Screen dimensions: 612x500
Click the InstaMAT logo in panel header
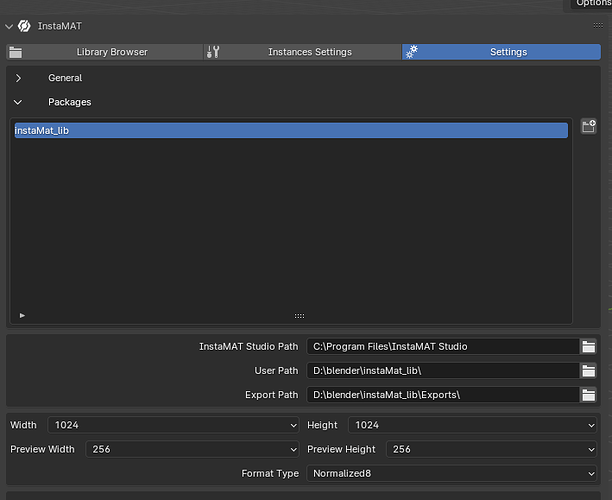tap(24, 26)
